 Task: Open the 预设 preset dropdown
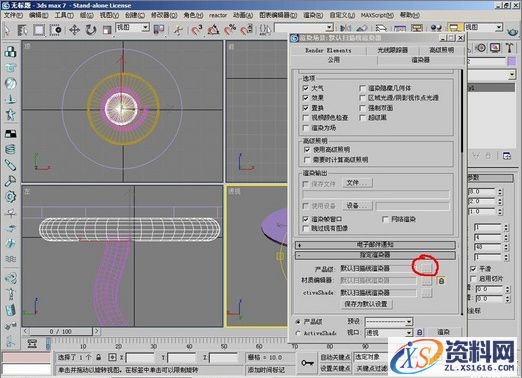[x=389, y=321]
